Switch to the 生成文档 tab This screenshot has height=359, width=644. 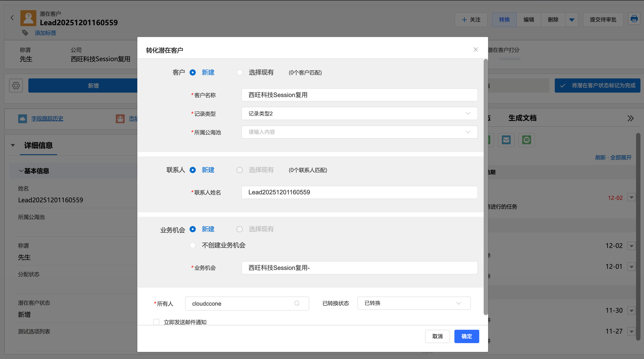[522, 118]
